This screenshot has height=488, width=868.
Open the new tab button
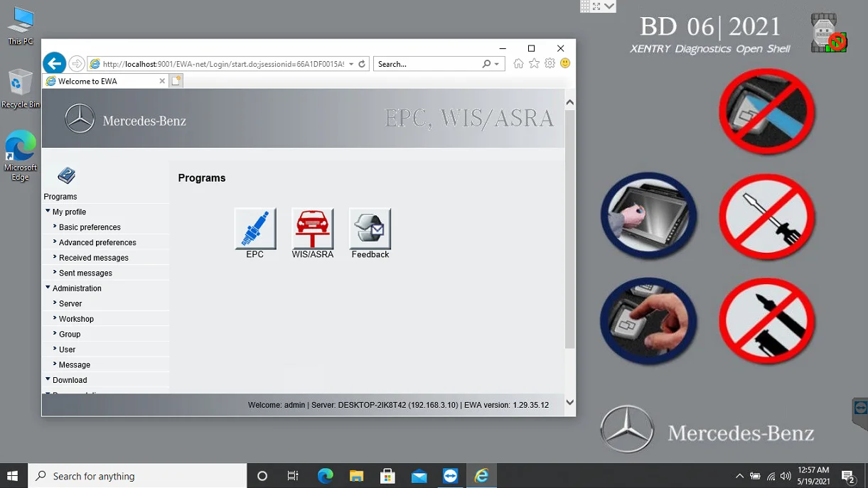pyautogui.click(x=176, y=81)
